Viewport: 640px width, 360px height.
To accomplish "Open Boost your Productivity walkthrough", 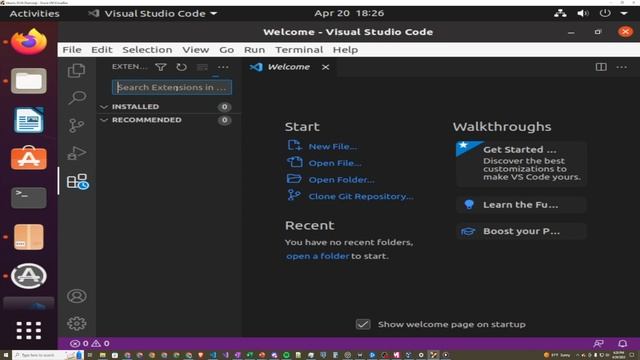I will (521, 231).
